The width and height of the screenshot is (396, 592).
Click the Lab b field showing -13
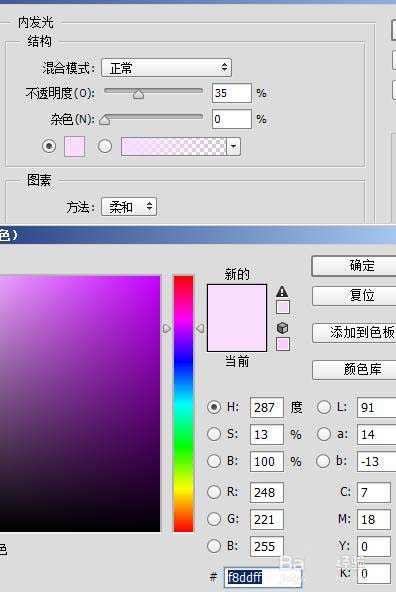tap(376, 461)
